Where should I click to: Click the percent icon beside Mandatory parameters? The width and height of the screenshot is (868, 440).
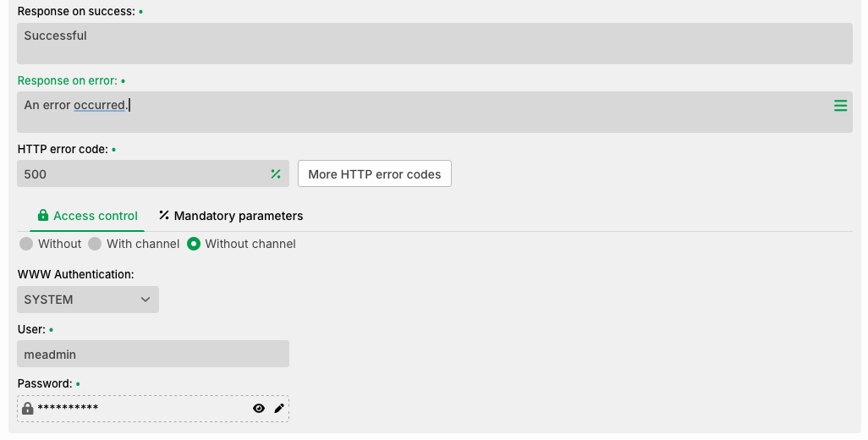coord(164,215)
